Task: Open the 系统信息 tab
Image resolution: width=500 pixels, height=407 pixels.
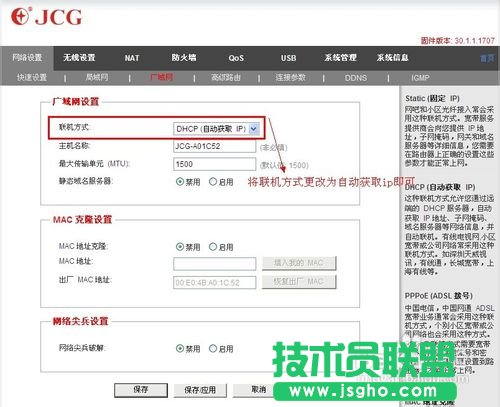Action: tap(392, 58)
